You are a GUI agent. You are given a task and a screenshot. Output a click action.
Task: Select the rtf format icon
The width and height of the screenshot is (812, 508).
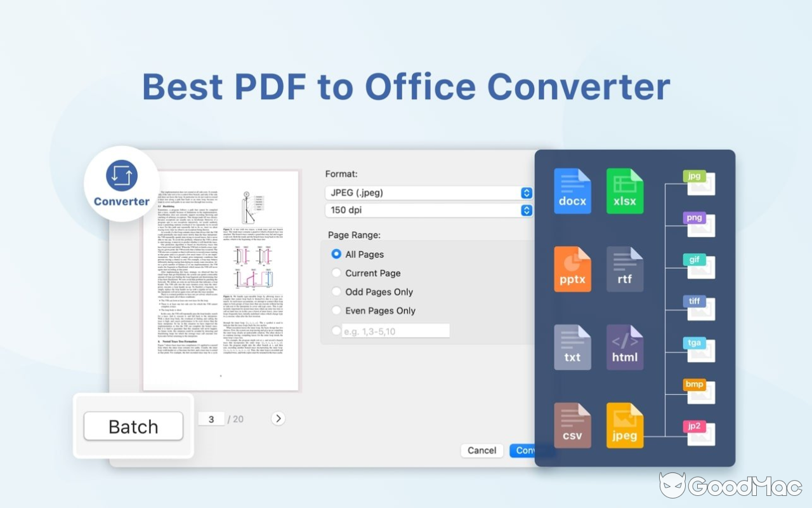tap(625, 269)
